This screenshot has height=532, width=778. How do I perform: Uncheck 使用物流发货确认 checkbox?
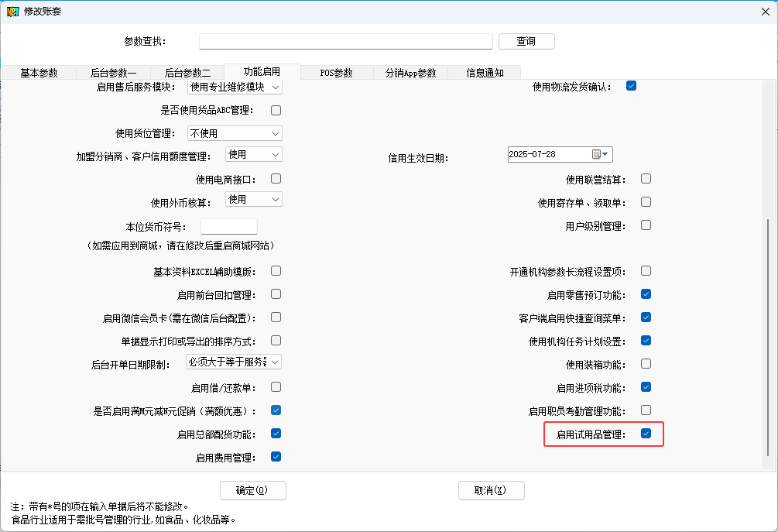pos(631,86)
